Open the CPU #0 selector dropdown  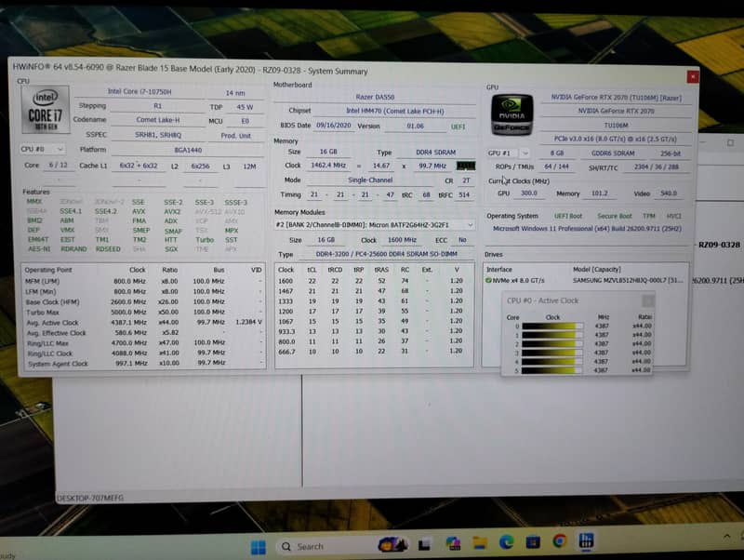click(x=42, y=149)
